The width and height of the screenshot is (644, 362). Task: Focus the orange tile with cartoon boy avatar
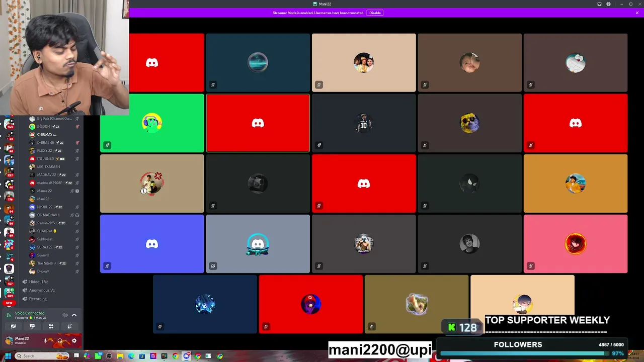(x=576, y=184)
